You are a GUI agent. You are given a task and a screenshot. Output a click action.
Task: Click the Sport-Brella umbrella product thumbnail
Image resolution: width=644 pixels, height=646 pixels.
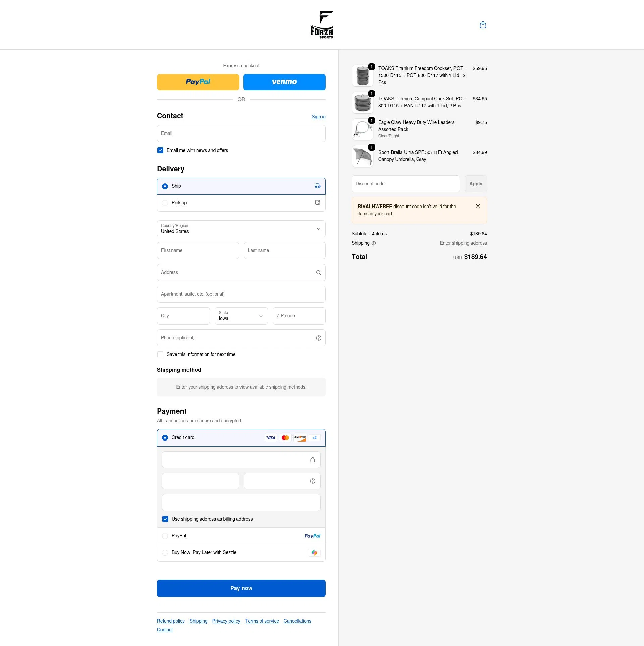[363, 156]
